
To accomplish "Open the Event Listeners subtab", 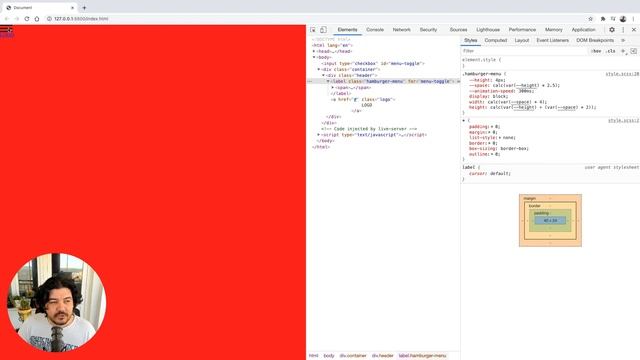I will tap(552, 40).
